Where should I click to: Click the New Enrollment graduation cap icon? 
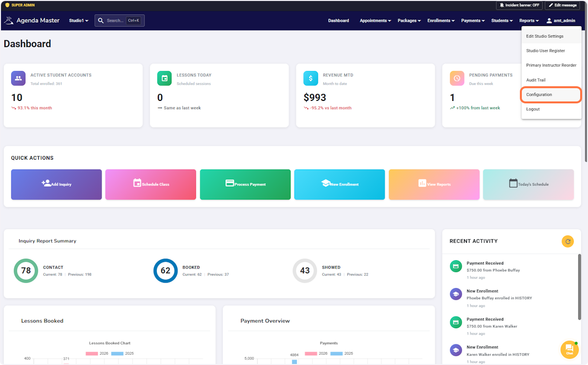click(x=326, y=183)
